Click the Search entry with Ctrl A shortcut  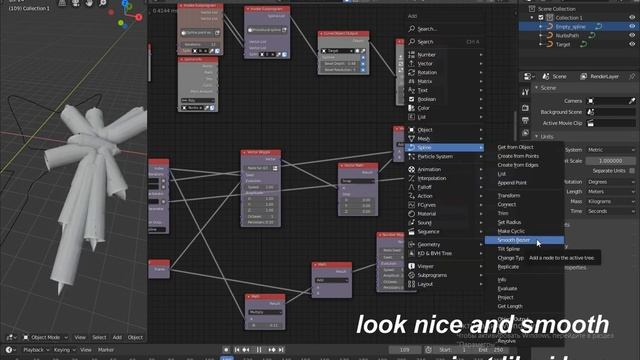(x=445, y=42)
